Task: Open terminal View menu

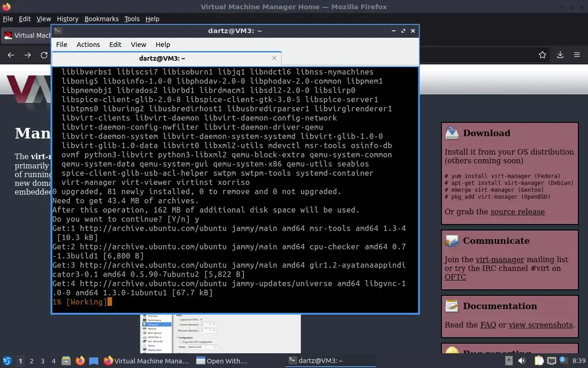Action: click(x=138, y=45)
